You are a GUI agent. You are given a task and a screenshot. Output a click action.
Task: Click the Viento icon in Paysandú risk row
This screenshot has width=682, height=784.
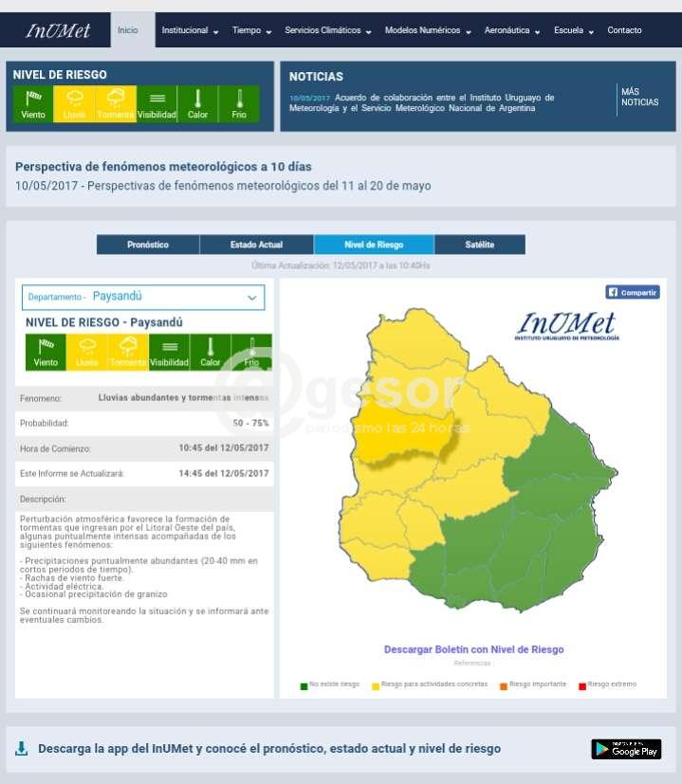tap(46, 352)
